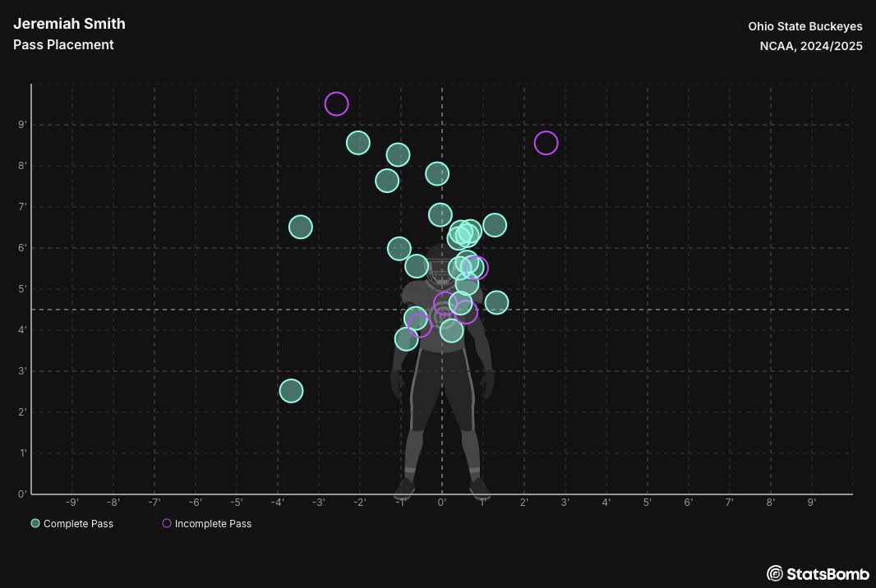This screenshot has width=876, height=588.
Task: Click the StatsBomb logo icon
Action: click(774, 573)
